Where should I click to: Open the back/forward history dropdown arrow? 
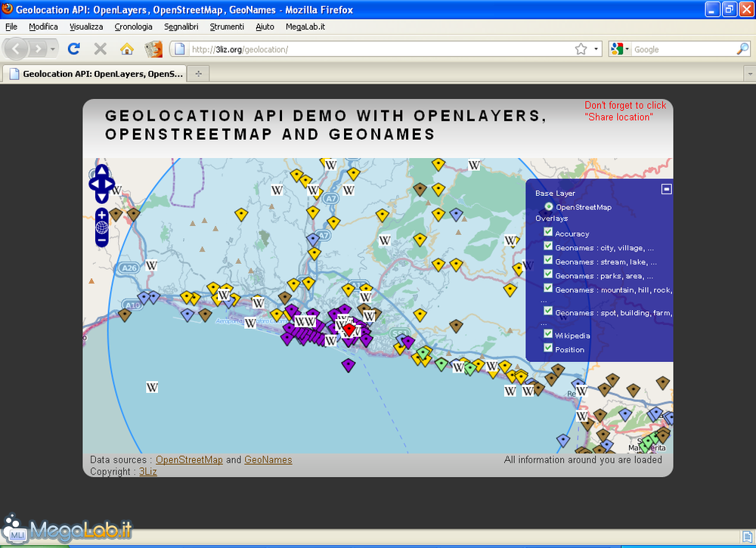click(x=53, y=48)
